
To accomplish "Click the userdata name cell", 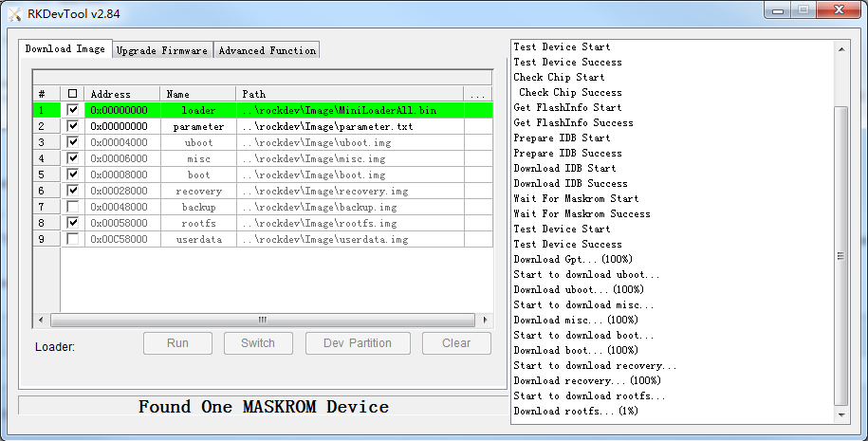I will (x=198, y=239).
